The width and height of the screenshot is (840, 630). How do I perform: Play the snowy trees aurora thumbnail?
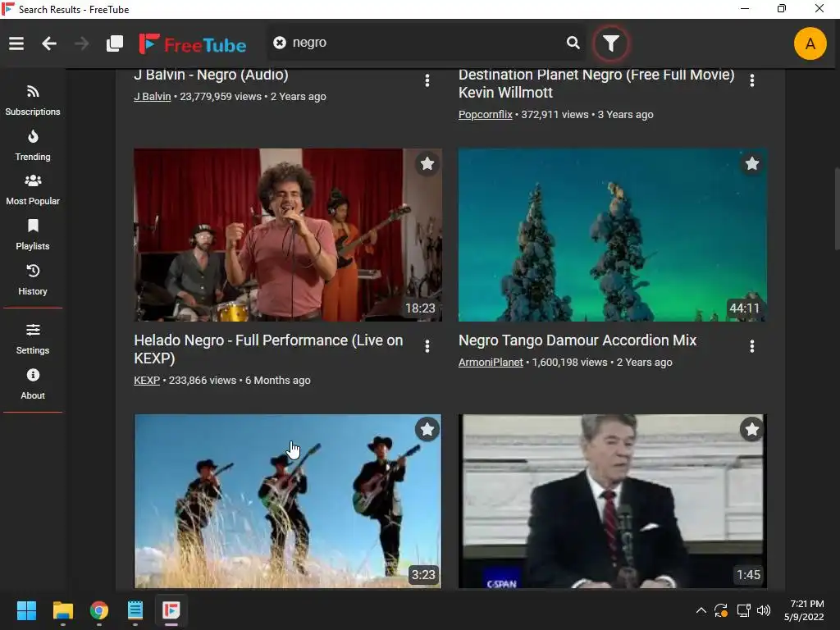(612, 235)
